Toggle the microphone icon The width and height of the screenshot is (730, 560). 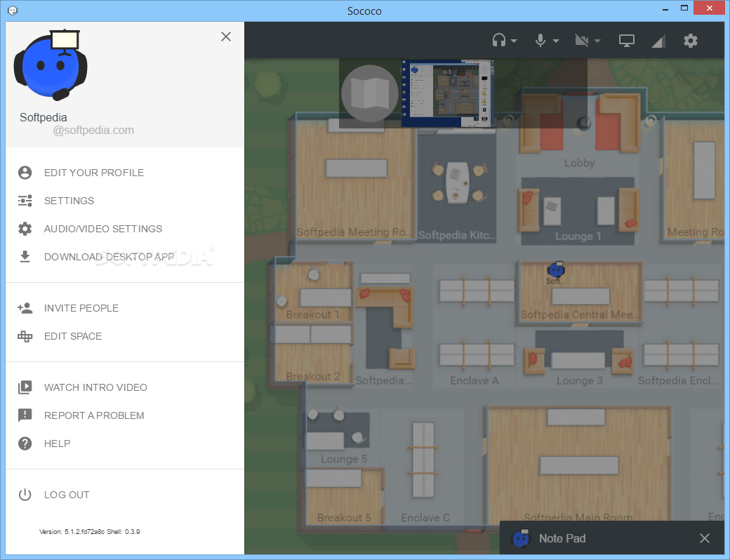(540, 41)
